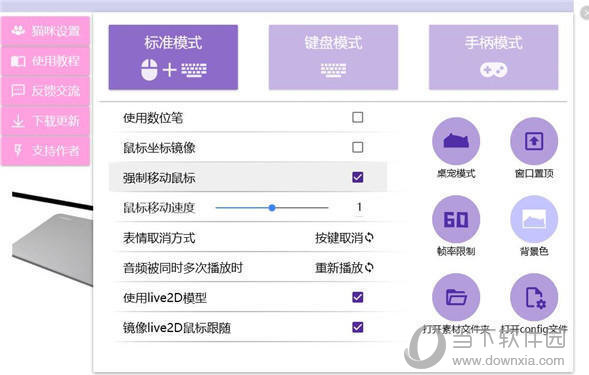This screenshot has width=589, height=375.
Task: Open the 使用教程 sidebar tab
Action: tap(45, 60)
